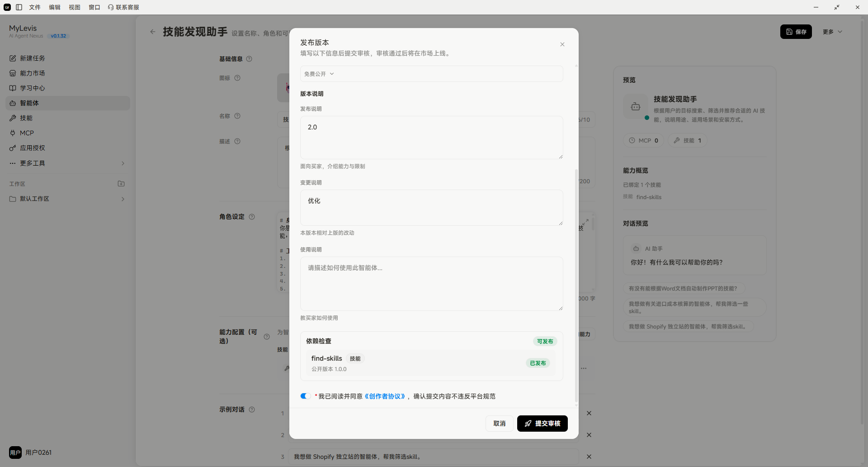Remove example dialogue 2 with its X
The image size is (868, 467).
click(589, 435)
